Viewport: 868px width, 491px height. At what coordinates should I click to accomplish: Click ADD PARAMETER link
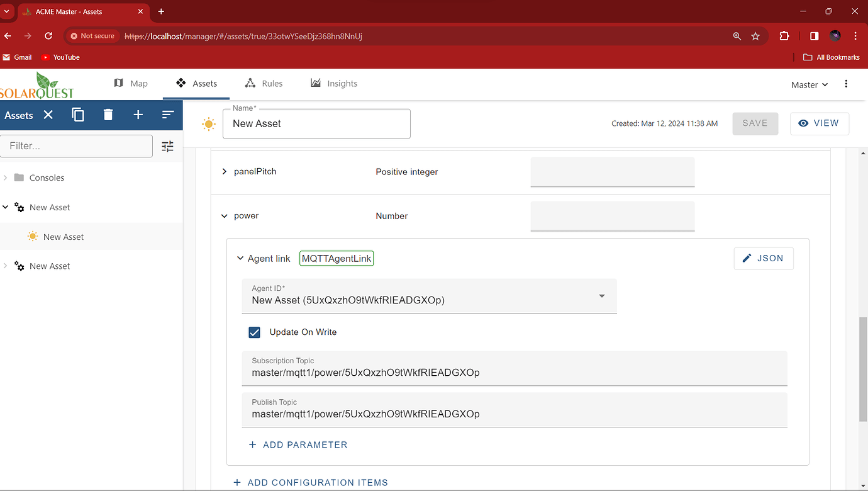[x=298, y=444]
